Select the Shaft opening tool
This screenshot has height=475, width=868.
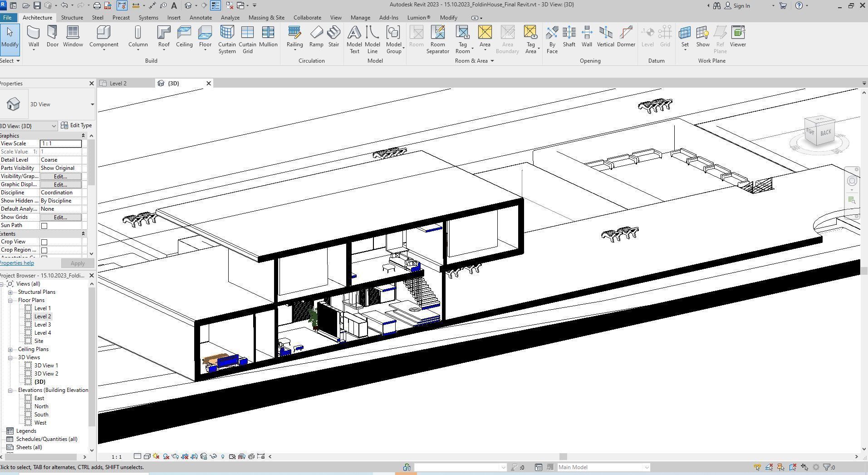click(569, 37)
